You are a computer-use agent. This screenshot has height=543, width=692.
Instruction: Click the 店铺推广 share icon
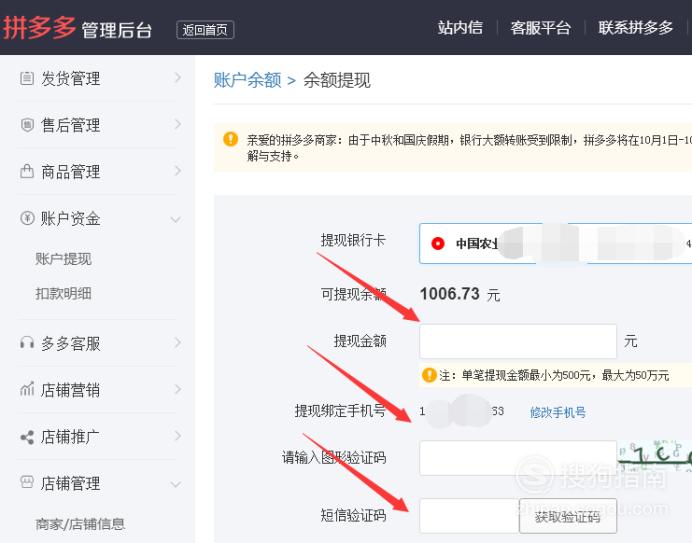pos(27,437)
